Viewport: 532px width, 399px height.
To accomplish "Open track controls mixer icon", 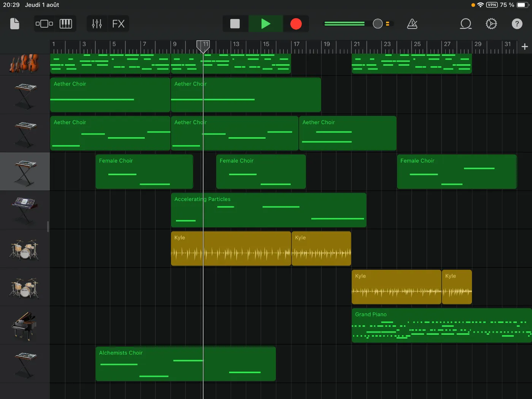I will click(97, 24).
